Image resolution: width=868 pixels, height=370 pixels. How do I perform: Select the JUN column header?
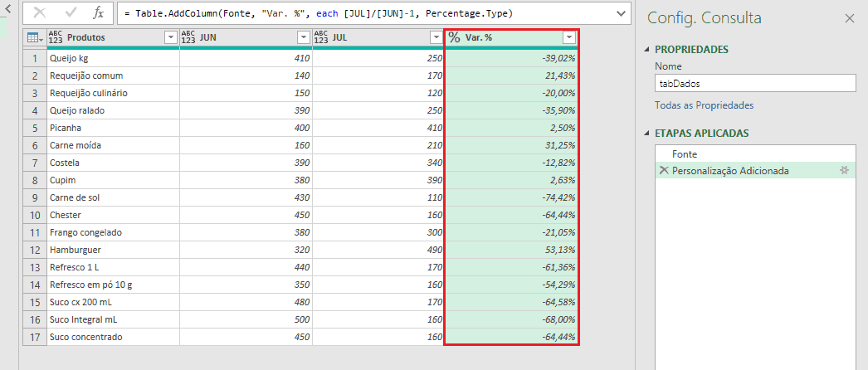tap(246, 37)
